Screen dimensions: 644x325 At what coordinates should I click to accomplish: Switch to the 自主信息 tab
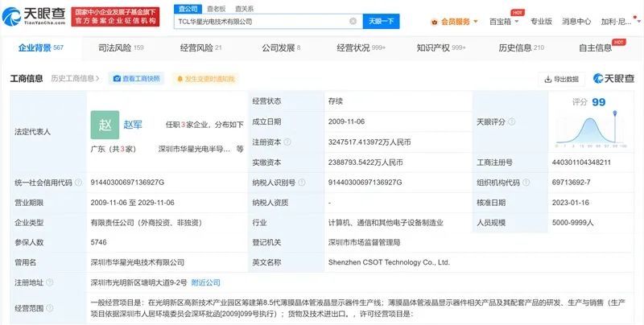pyautogui.click(x=595, y=47)
